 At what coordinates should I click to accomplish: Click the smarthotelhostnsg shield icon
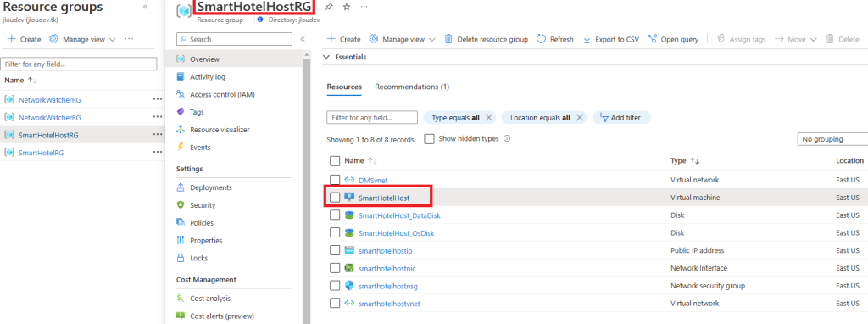(x=349, y=286)
